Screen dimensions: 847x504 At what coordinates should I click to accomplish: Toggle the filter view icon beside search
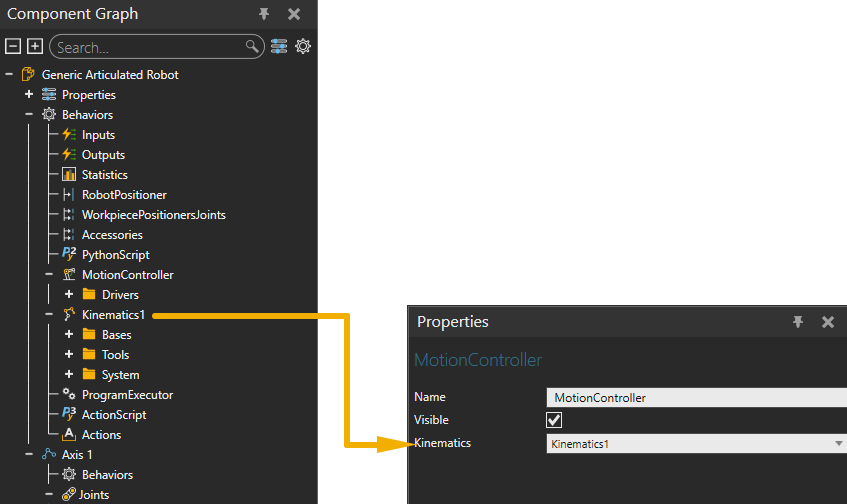[279, 47]
